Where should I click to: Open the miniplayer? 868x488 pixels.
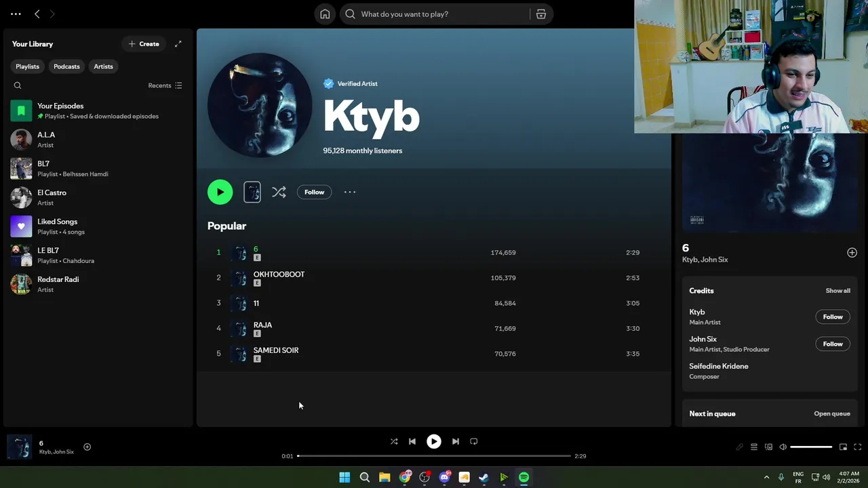(x=843, y=447)
